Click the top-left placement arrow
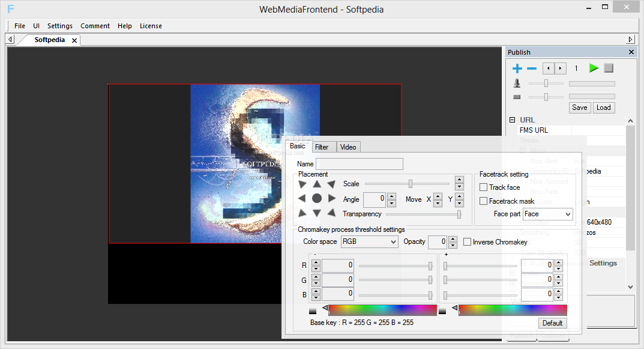644x349 pixels. (x=302, y=184)
